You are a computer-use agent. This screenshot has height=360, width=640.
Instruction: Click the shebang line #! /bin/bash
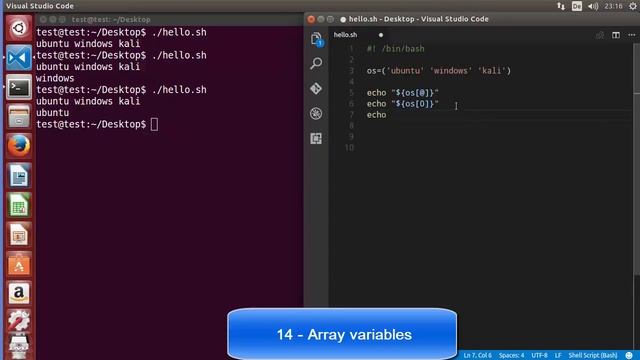[396, 49]
